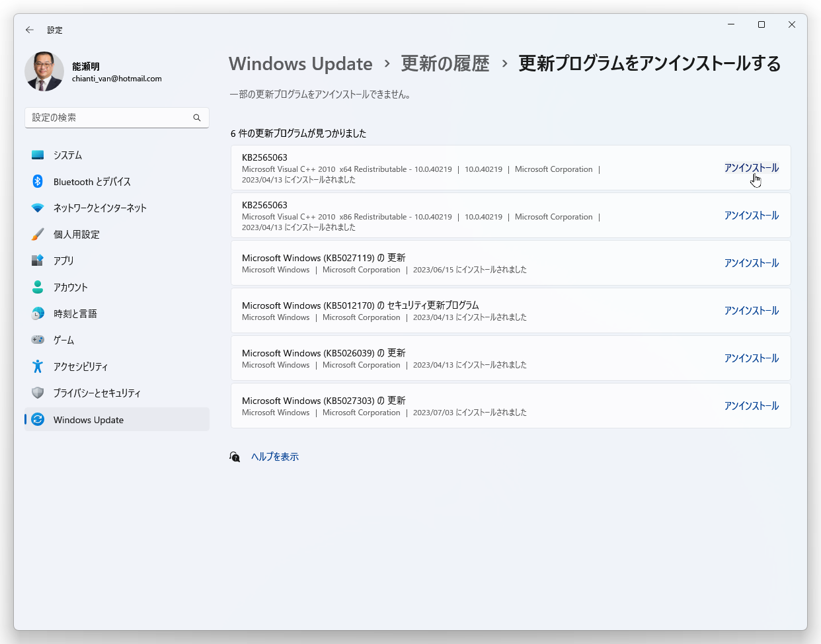Select ゲーム in sidebar
The width and height of the screenshot is (821, 644).
tap(117, 340)
